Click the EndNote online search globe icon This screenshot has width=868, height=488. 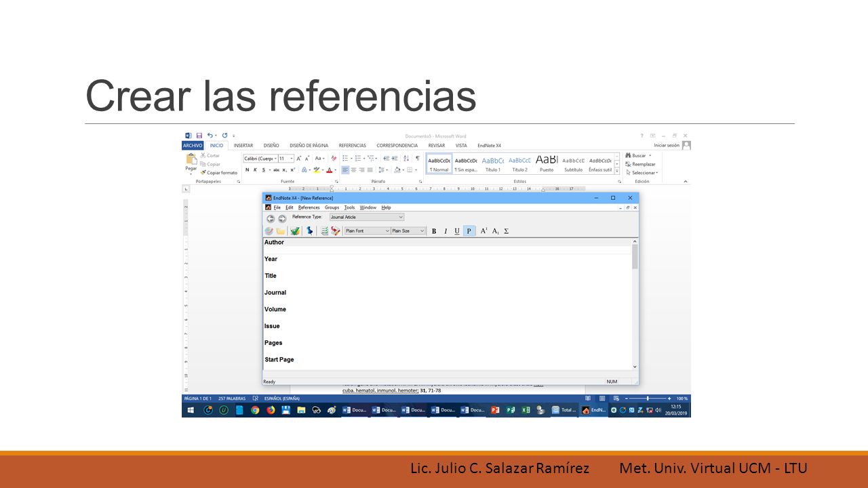click(x=269, y=231)
